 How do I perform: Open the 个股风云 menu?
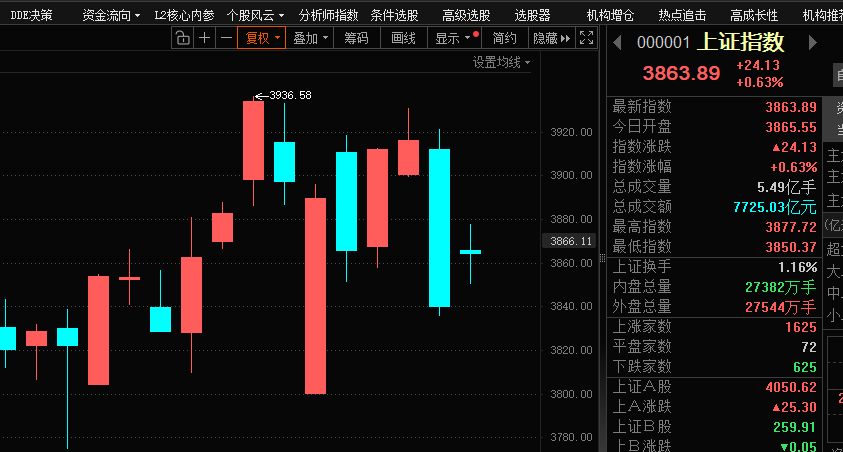[255, 15]
